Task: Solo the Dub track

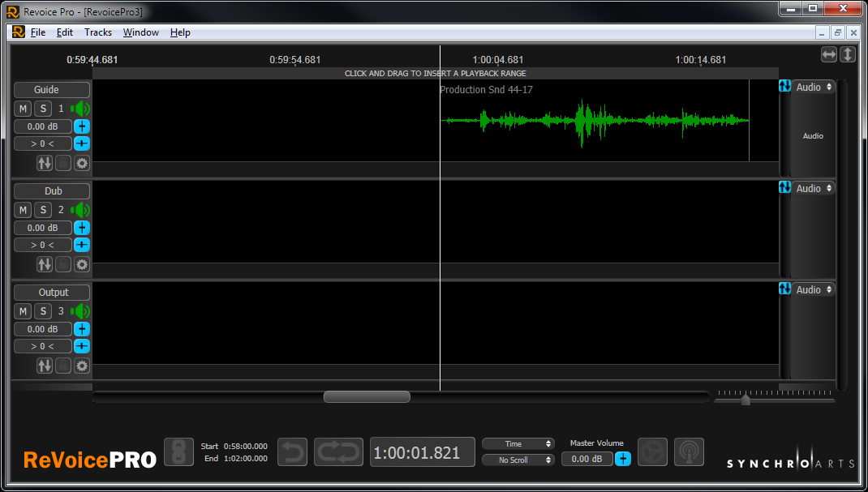Action: coord(43,210)
